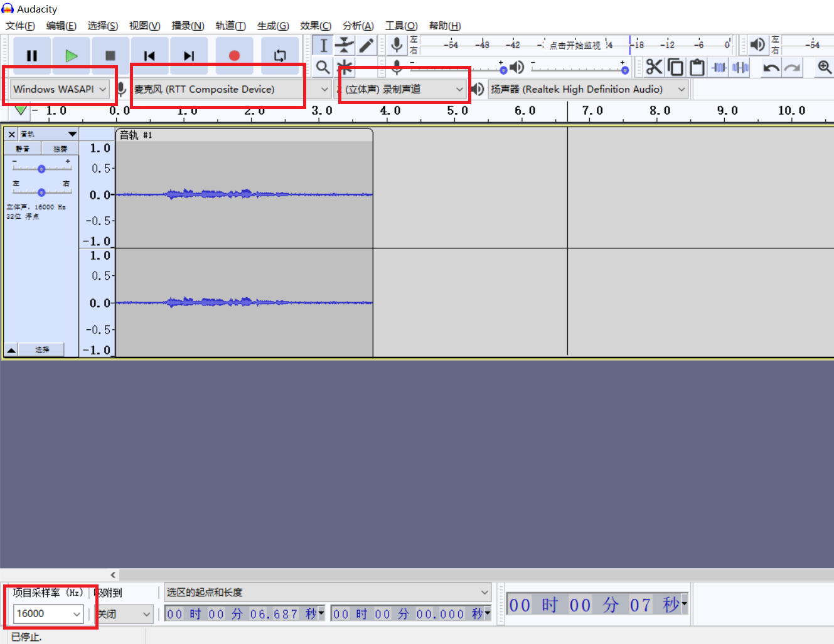Adjust the playback volume slider
The image size is (834, 644).
[x=579, y=68]
